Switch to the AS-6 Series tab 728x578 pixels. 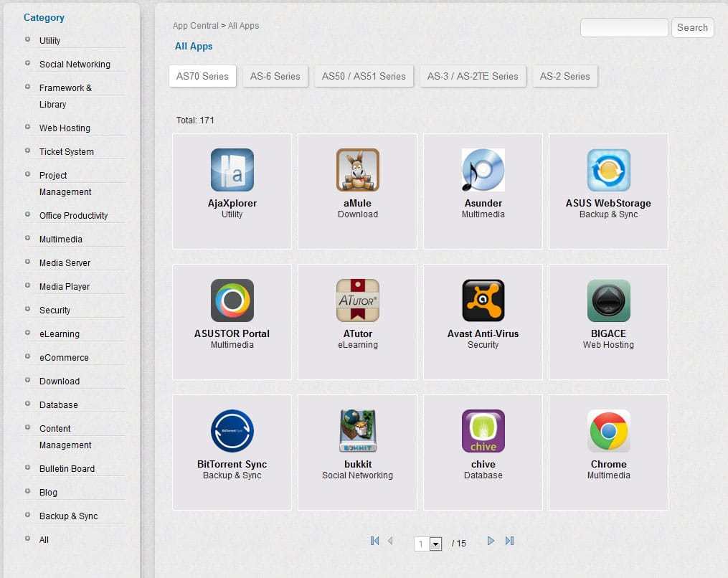[275, 76]
